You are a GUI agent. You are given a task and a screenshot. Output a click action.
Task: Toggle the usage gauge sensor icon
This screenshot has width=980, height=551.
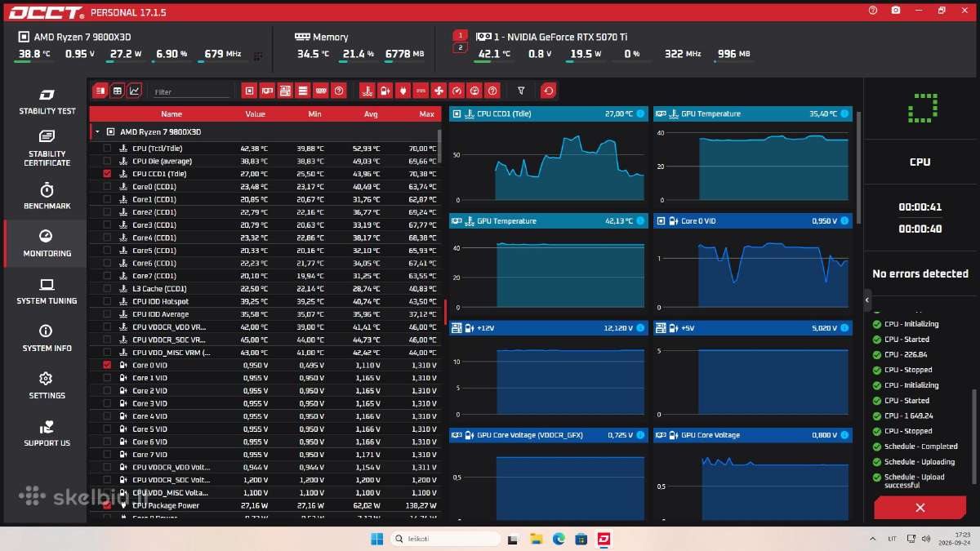474,91
